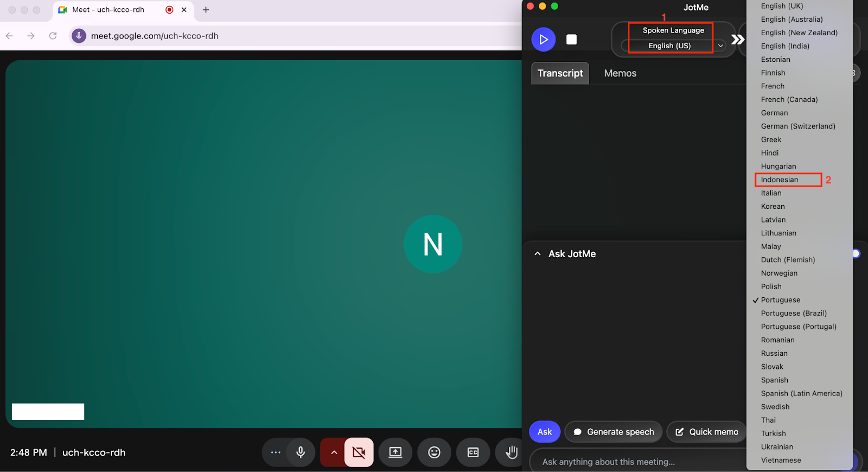This screenshot has width=868, height=472.
Task: Select the checked Portuguese option
Action: click(x=780, y=300)
